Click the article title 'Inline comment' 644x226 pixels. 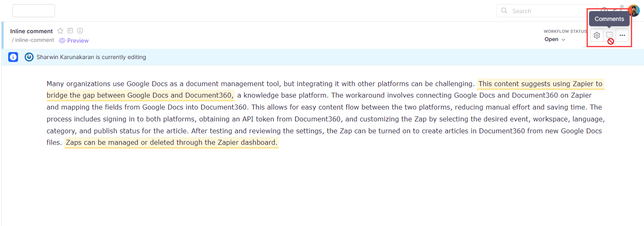pos(32,31)
